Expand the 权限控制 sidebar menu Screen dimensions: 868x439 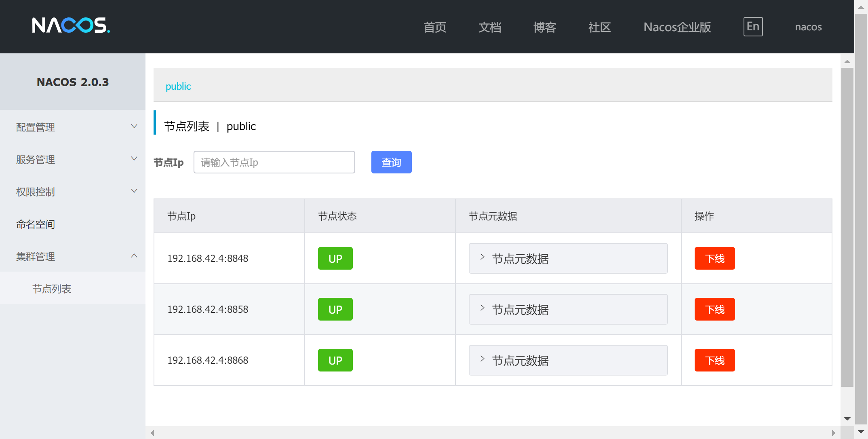pyautogui.click(x=73, y=192)
